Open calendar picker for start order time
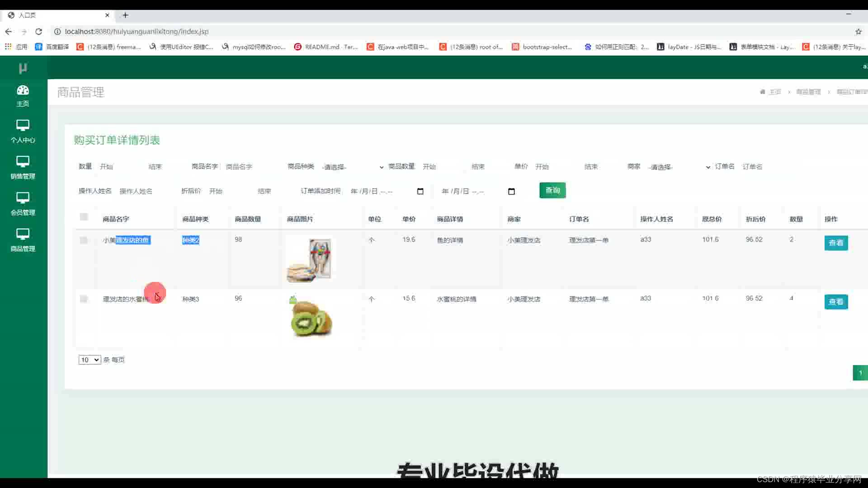The width and height of the screenshot is (868, 488). point(420,191)
